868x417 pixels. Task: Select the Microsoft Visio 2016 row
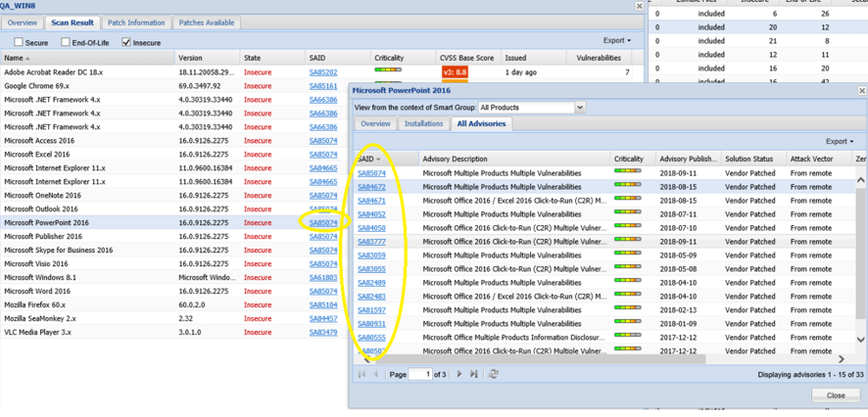click(x=173, y=263)
